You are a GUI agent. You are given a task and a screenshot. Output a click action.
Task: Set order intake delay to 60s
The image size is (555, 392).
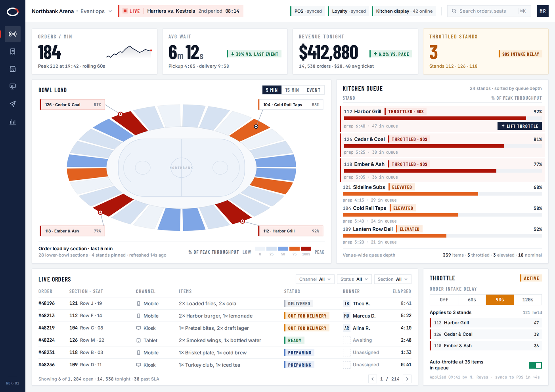click(x=472, y=300)
